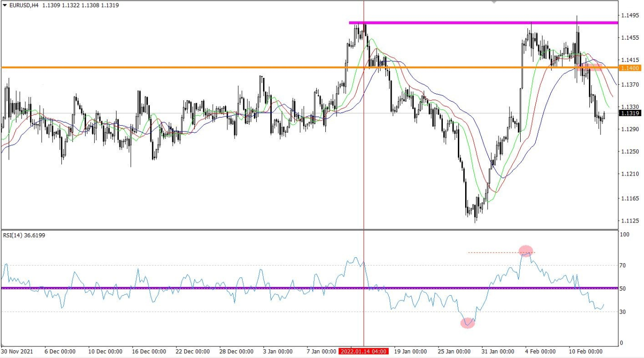
Task: Select the gray chart shift triangle marker
Action: 494,2
